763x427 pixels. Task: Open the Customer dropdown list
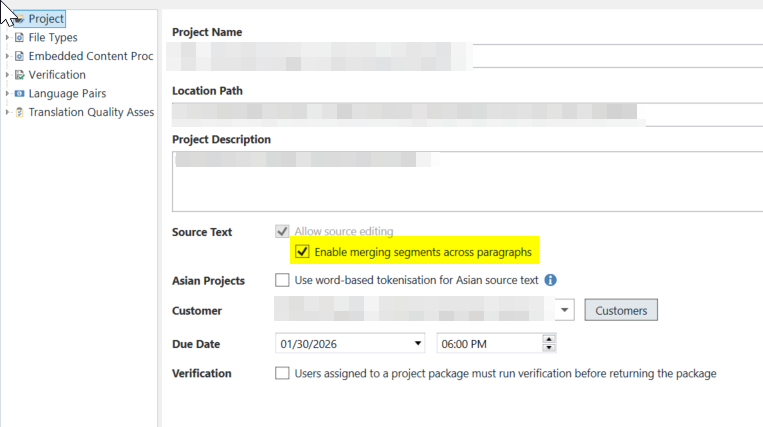(564, 310)
